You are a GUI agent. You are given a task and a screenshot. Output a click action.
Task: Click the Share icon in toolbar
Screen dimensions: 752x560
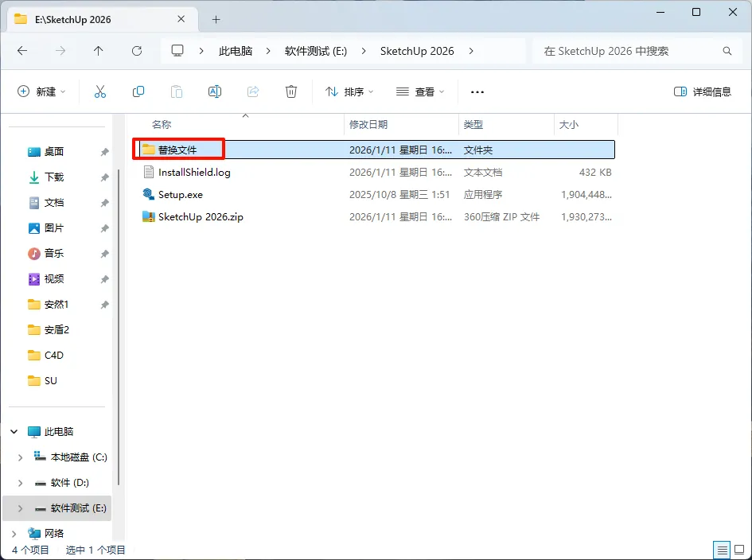(x=253, y=91)
